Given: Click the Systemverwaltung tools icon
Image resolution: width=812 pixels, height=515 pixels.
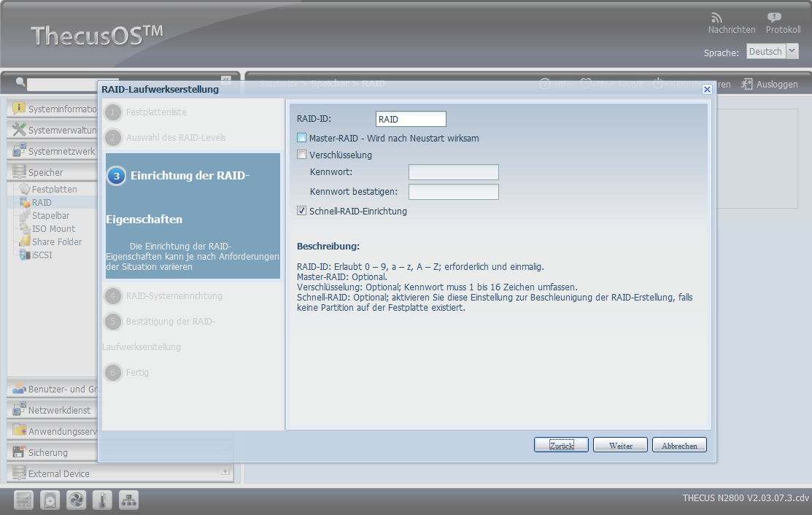Looking at the screenshot, I should tap(19, 129).
